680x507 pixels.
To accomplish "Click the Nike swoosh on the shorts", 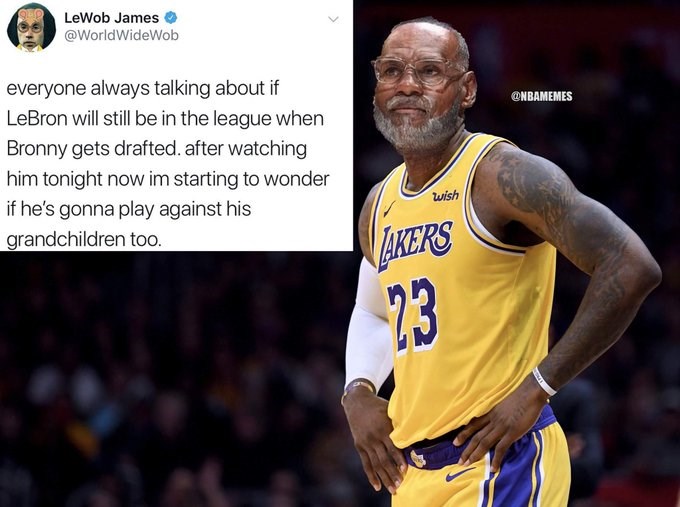I will [459, 474].
